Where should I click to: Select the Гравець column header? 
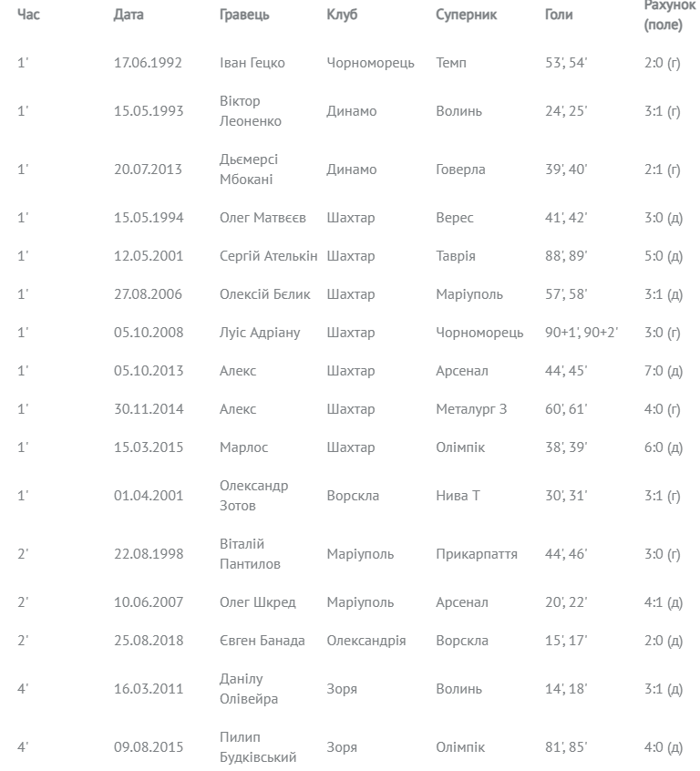pyautogui.click(x=244, y=15)
